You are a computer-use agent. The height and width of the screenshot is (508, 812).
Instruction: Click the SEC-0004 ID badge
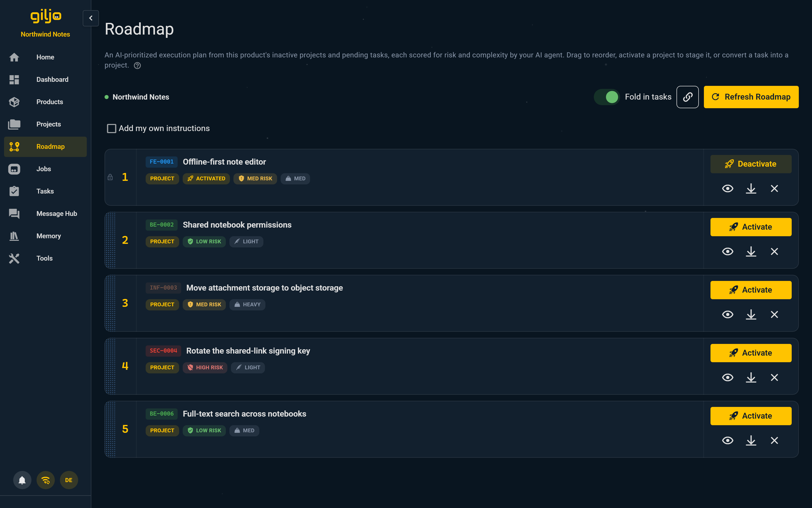click(x=163, y=351)
